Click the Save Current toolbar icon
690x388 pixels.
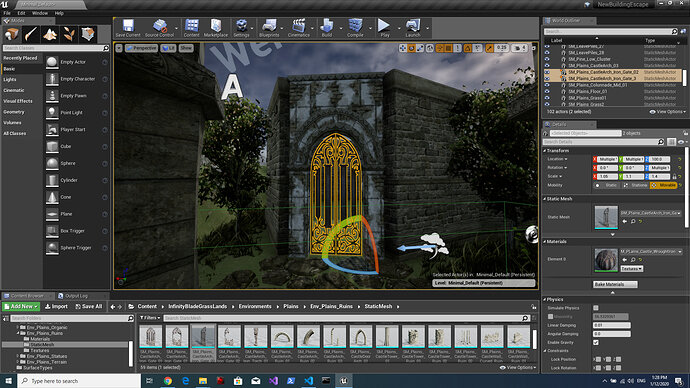pyautogui.click(x=128, y=28)
